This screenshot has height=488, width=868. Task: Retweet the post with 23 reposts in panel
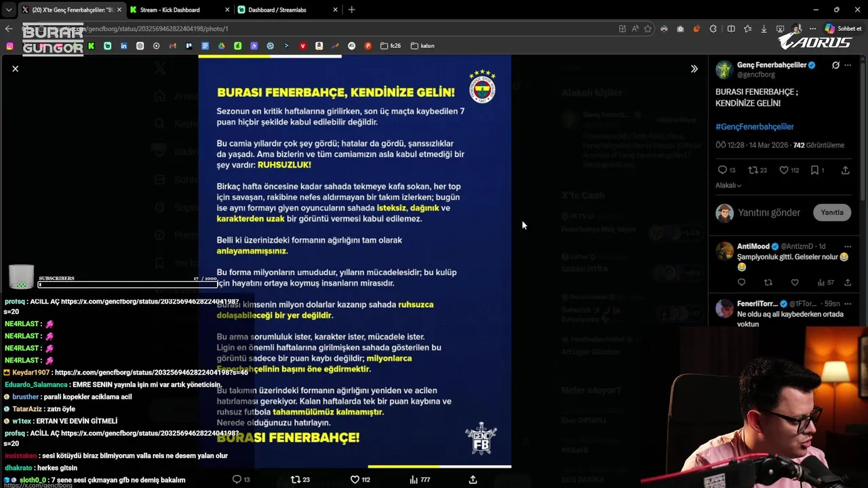(x=753, y=170)
